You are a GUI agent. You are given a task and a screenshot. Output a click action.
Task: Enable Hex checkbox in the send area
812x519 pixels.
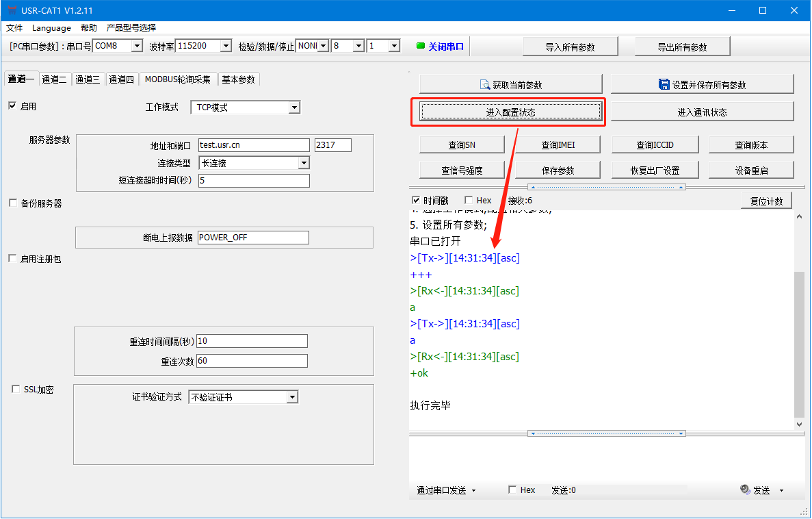pos(512,490)
